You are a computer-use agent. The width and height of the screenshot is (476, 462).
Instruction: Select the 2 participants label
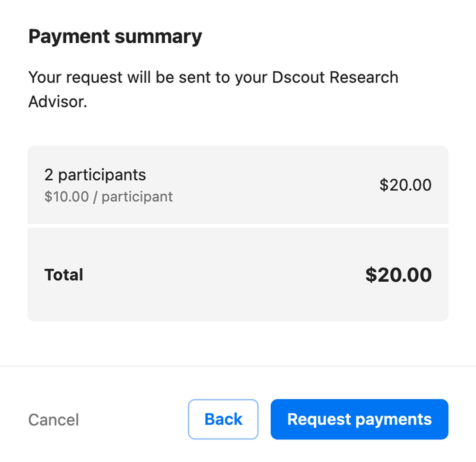95,175
